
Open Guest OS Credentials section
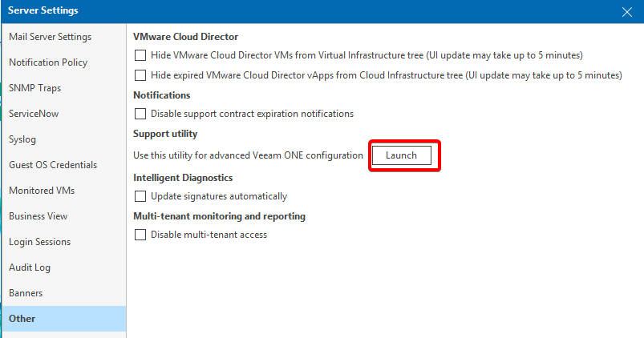tap(53, 165)
